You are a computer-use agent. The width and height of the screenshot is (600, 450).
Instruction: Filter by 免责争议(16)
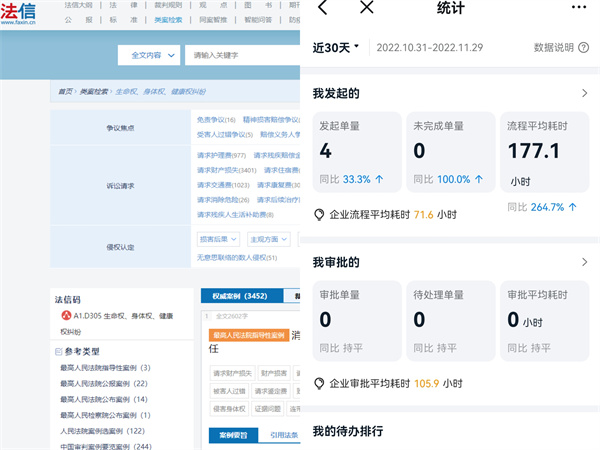click(216, 120)
